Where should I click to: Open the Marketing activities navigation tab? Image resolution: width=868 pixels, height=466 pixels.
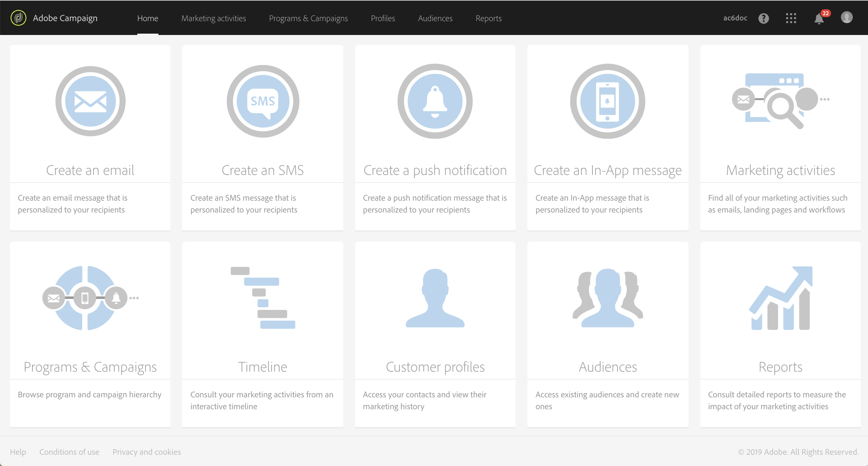(x=214, y=18)
